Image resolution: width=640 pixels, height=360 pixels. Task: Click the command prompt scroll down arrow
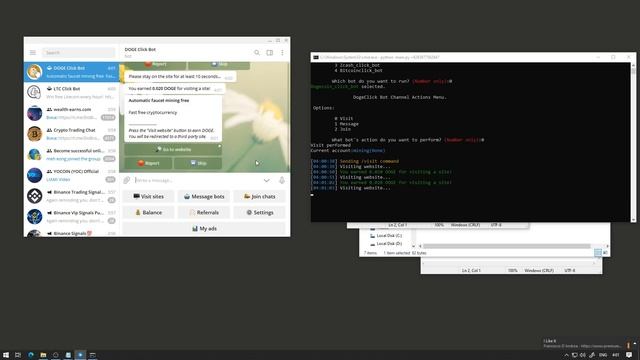pyautogui.click(x=633, y=220)
